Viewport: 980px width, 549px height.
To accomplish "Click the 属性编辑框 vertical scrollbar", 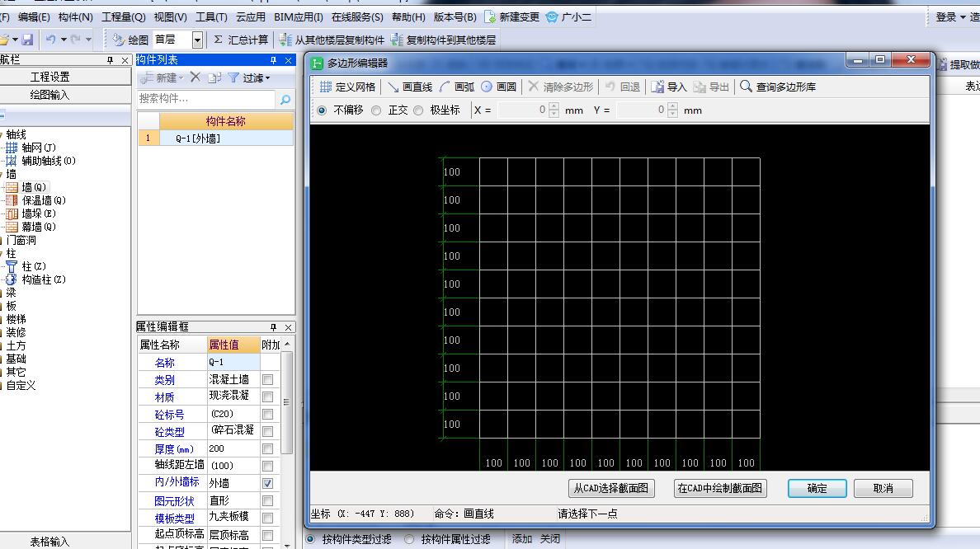I will point(286,403).
